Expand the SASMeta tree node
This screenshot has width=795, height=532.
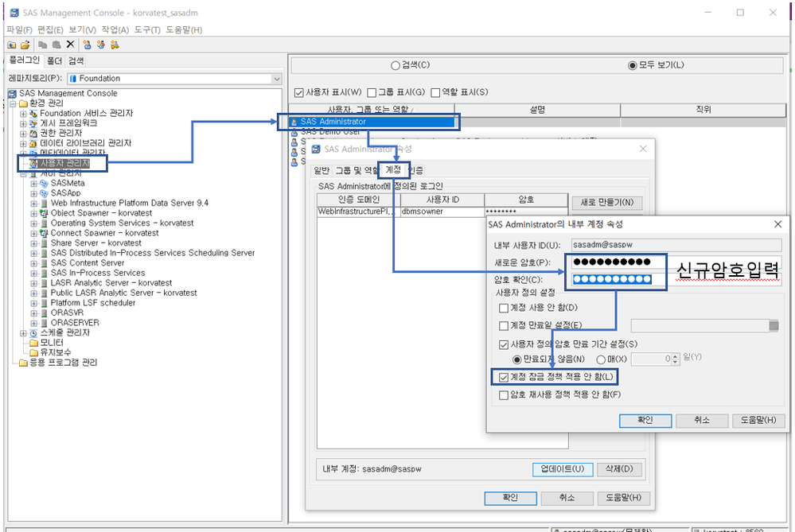point(34,184)
